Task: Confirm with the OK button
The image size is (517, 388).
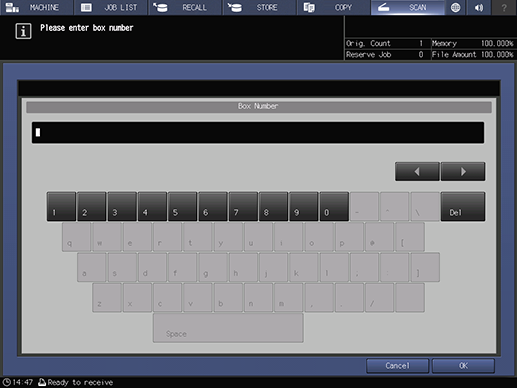Action: point(463,366)
